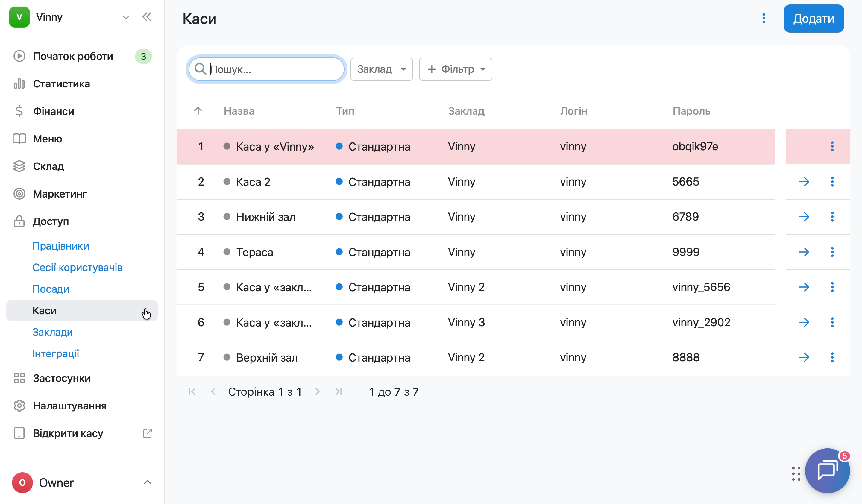This screenshot has width=862, height=504.
Task: Focus the Пошук search field
Action: click(266, 69)
